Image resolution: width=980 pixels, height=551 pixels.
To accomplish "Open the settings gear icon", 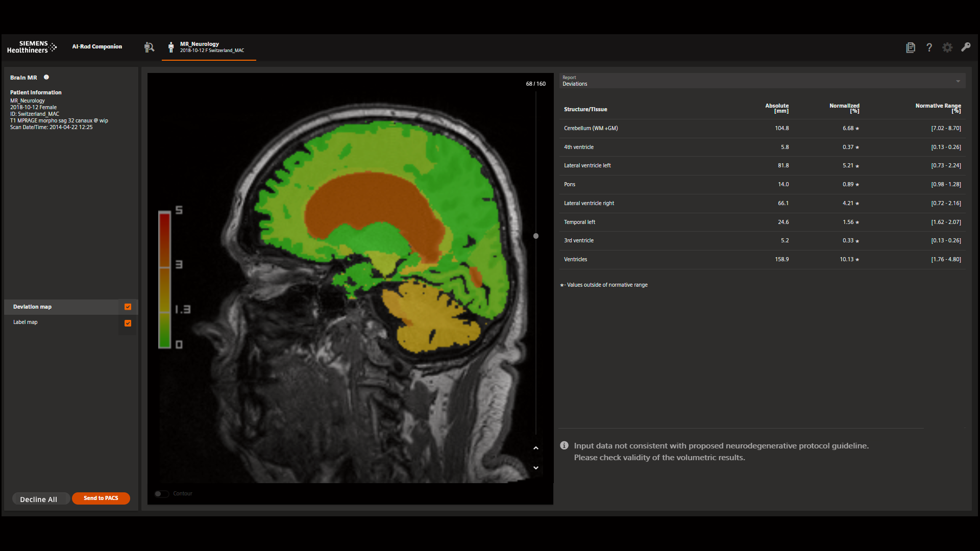I will pyautogui.click(x=947, y=47).
